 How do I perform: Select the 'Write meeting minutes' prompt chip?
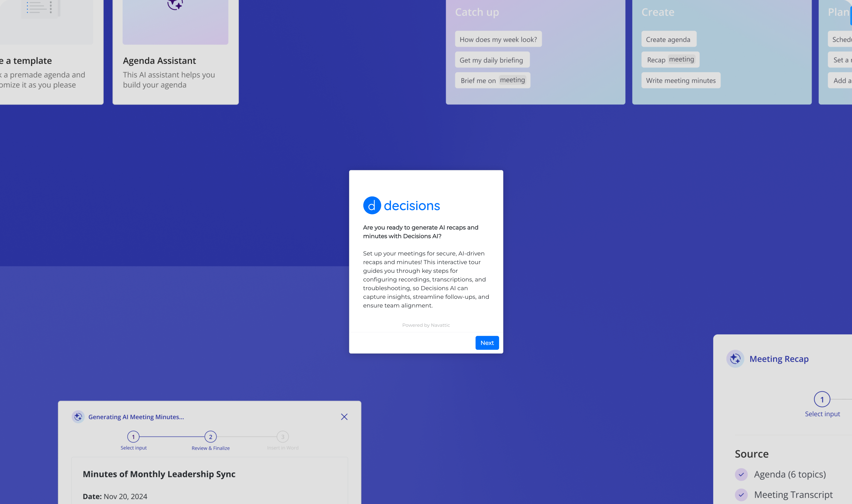pyautogui.click(x=681, y=81)
